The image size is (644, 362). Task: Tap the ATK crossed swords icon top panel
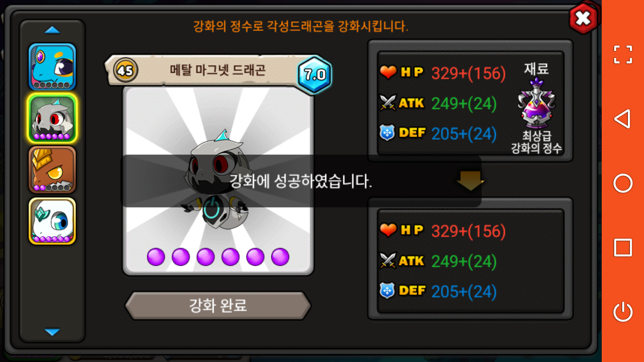[388, 103]
